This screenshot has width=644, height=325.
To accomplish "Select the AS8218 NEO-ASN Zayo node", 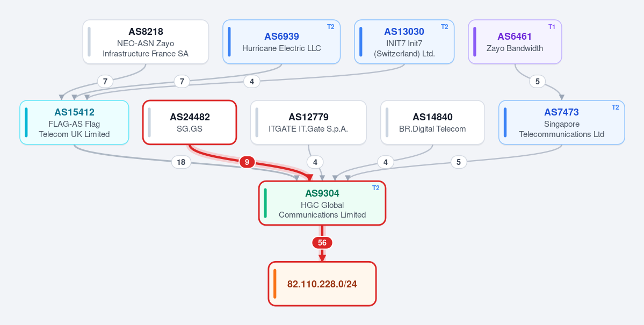I will [146, 42].
